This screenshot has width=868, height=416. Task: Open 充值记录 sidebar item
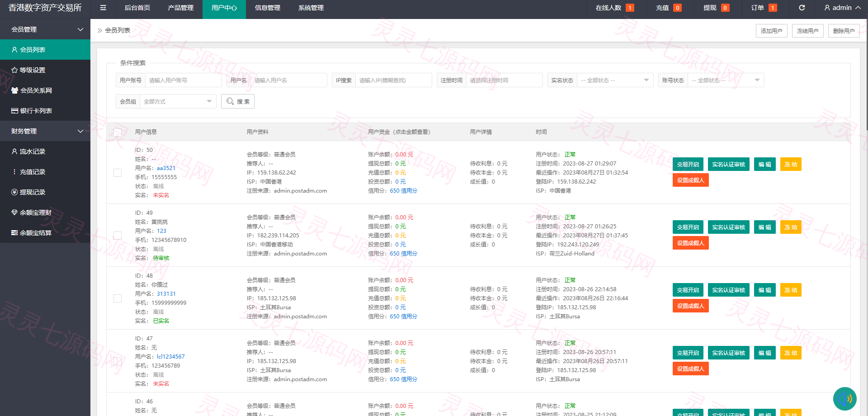(x=45, y=172)
